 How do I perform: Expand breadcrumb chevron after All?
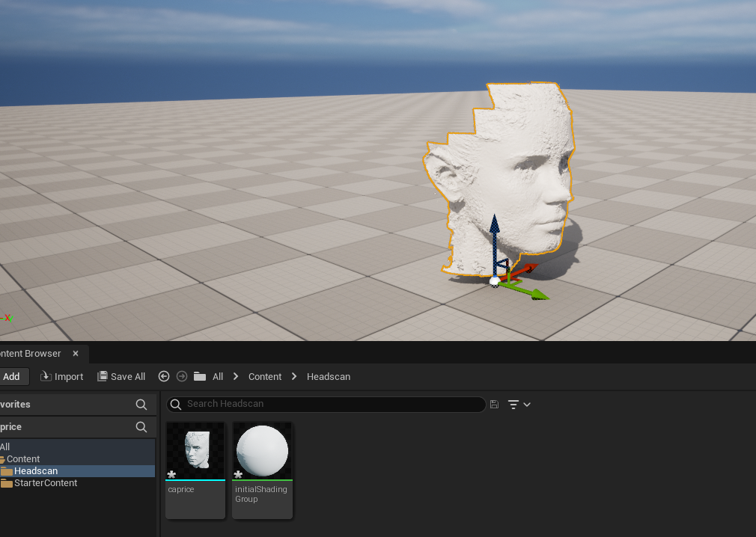tap(236, 376)
